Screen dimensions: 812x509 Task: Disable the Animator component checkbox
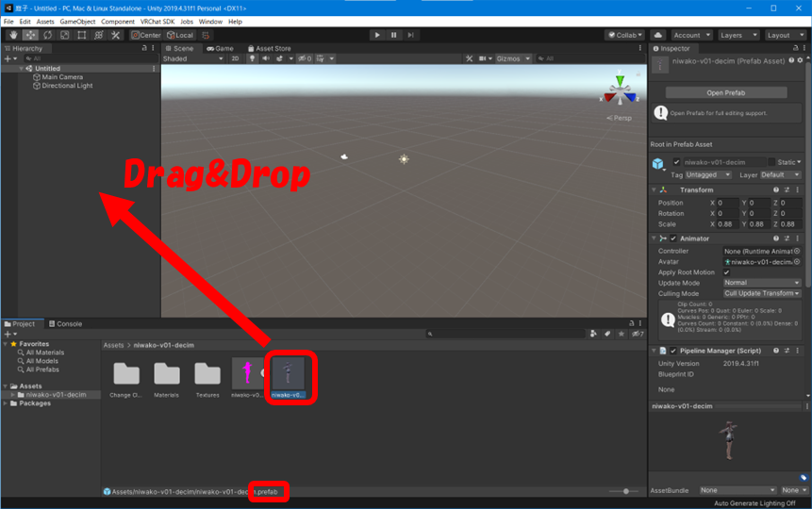point(673,238)
